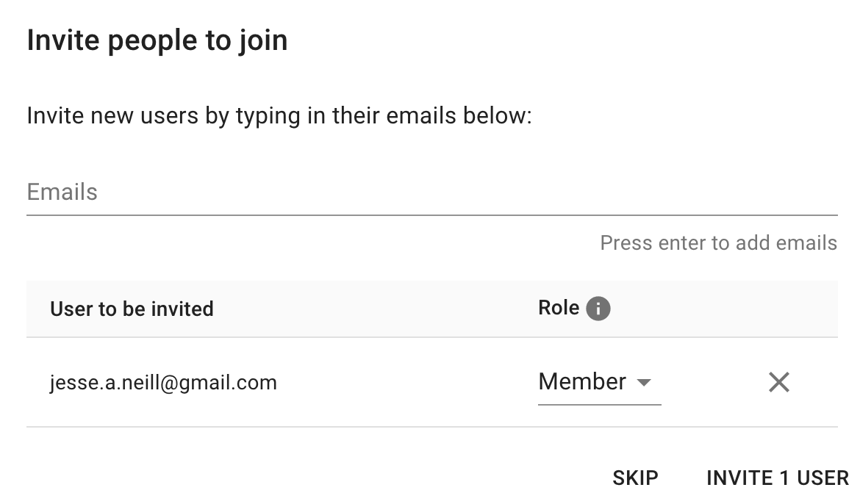860x504 pixels.
Task: Click INVITE 1 USER to send invitation
Action: (777, 478)
